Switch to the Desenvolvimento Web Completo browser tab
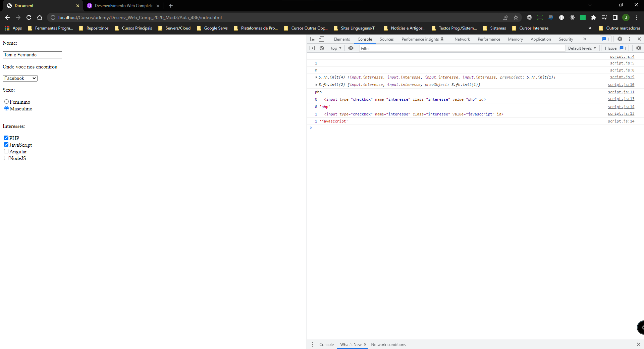Viewport: 644px width, 349px height. point(123,6)
